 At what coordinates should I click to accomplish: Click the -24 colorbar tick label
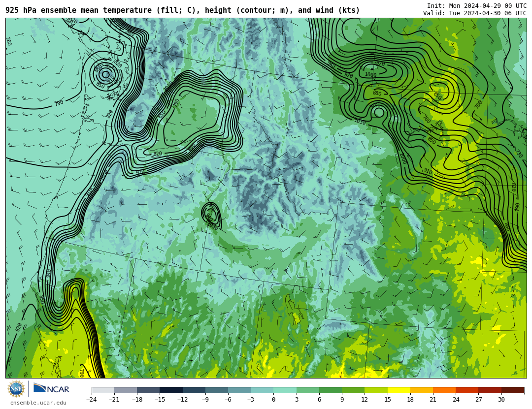(91, 400)
